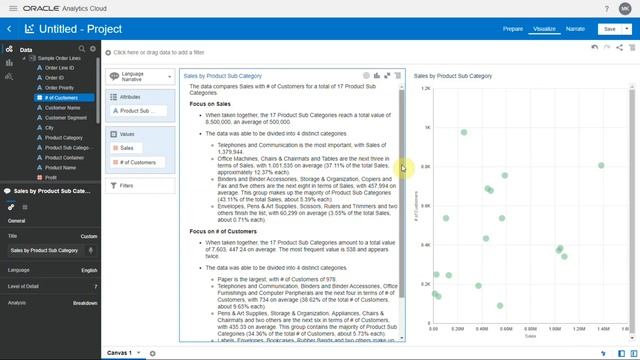
Task: Click the filter bar to add a filter
Action: pos(159,52)
